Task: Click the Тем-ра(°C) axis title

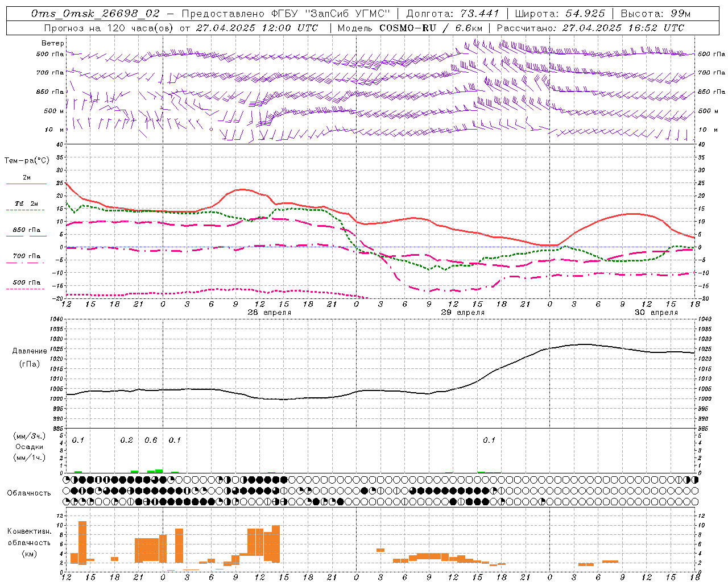Action: (x=27, y=161)
